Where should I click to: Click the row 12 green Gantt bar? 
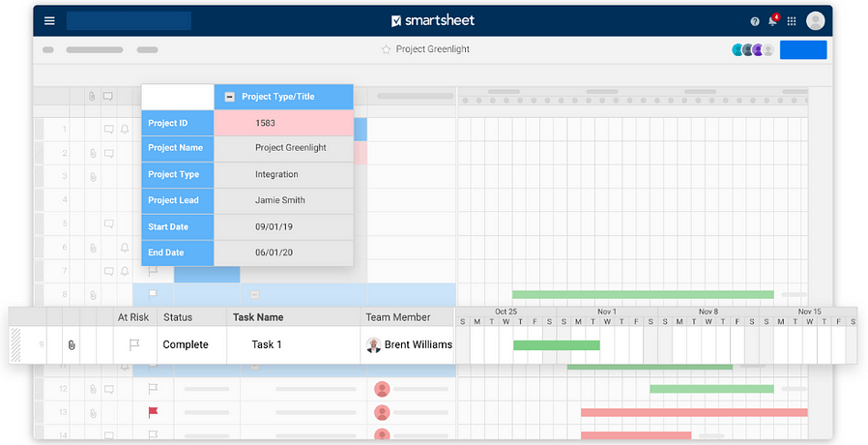point(711,389)
